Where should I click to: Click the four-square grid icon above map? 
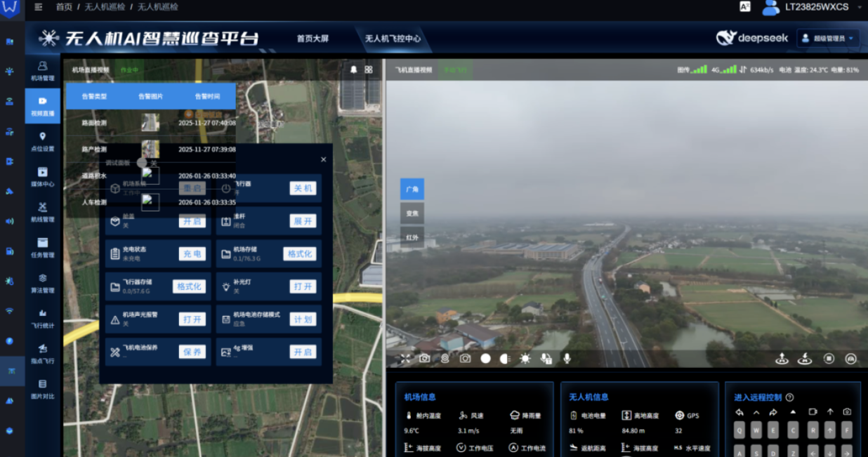(x=369, y=69)
